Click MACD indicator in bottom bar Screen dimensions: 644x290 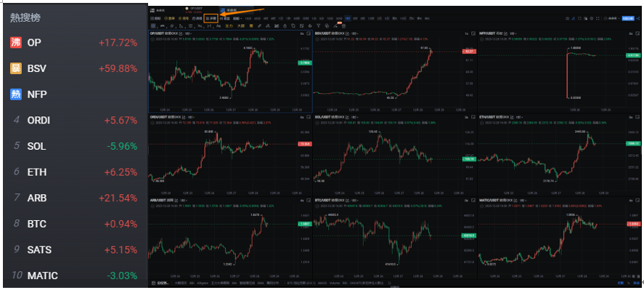(x=322, y=283)
